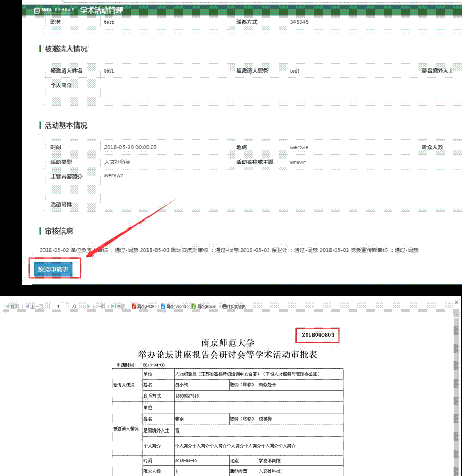Click the 学术活动管理 header title
This screenshot has height=476, width=462.
click(101, 10)
